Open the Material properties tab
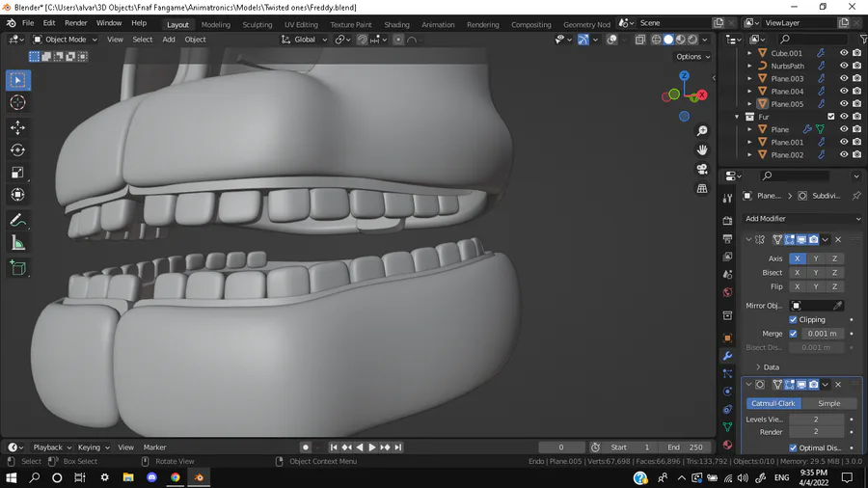This screenshot has height=488, width=868. click(727, 446)
